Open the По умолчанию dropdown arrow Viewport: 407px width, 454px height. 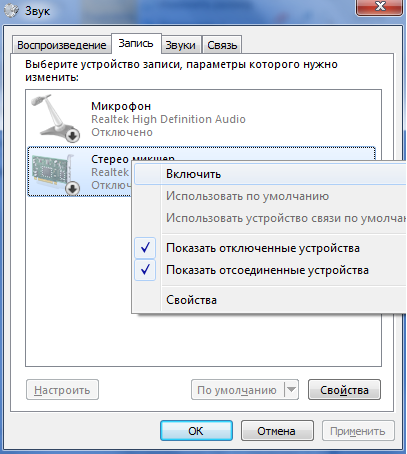(291, 389)
